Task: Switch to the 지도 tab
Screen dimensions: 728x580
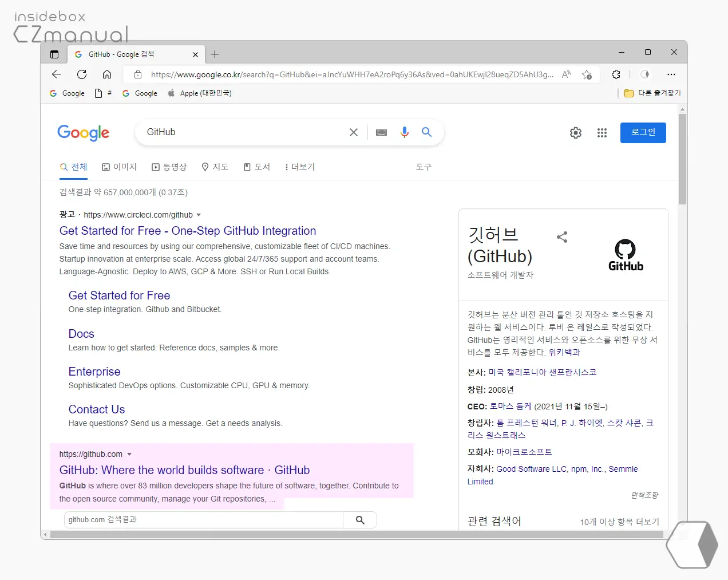Action: coord(215,167)
